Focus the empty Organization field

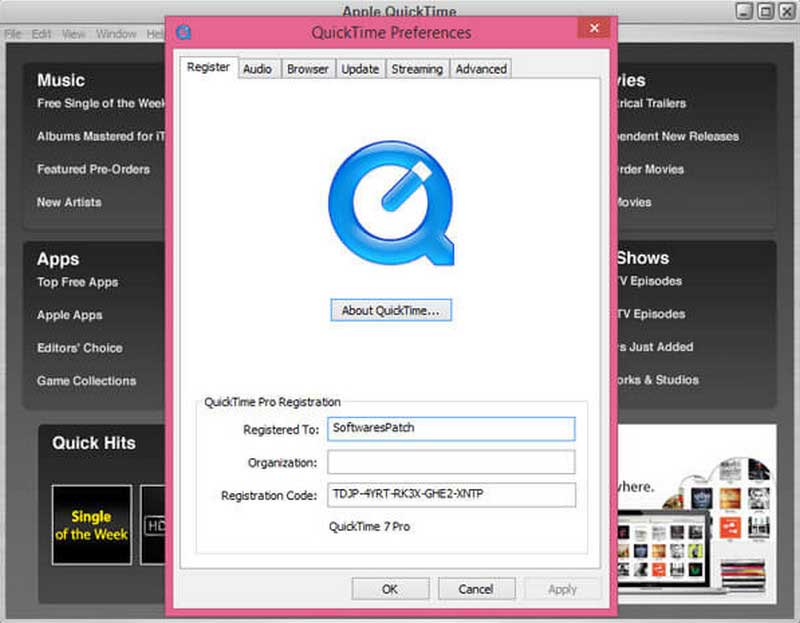pyautogui.click(x=451, y=462)
